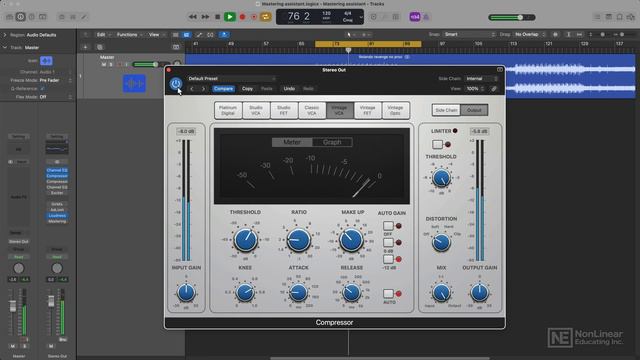
Task: Select the Classic VCA compressor type
Action: tap(312, 110)
